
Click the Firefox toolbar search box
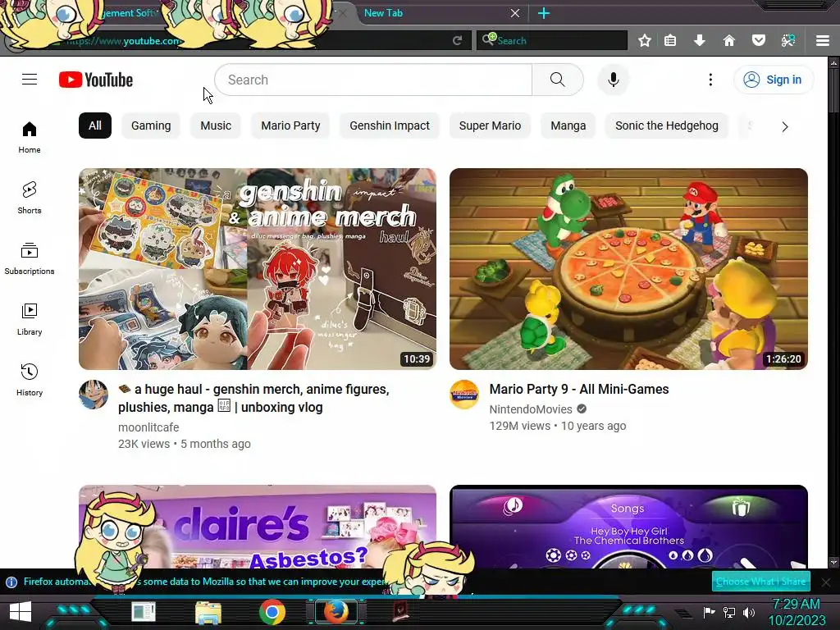pos(552,41)
